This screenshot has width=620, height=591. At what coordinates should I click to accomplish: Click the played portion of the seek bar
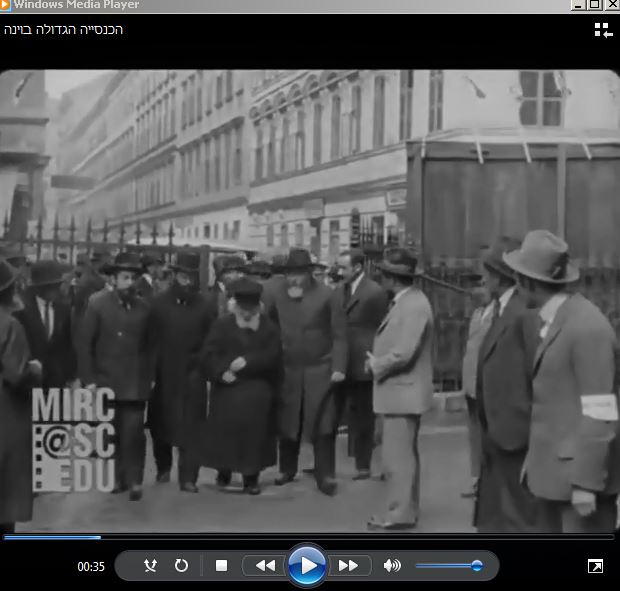pyautogui.click(x=52, y=537)
